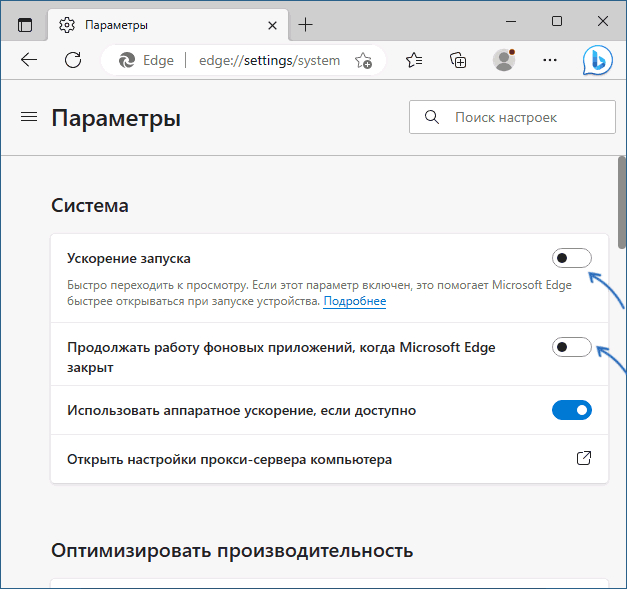Open proxy settings external link icon
This screenshot has width=627, height=589.
(x=584, y=458)
